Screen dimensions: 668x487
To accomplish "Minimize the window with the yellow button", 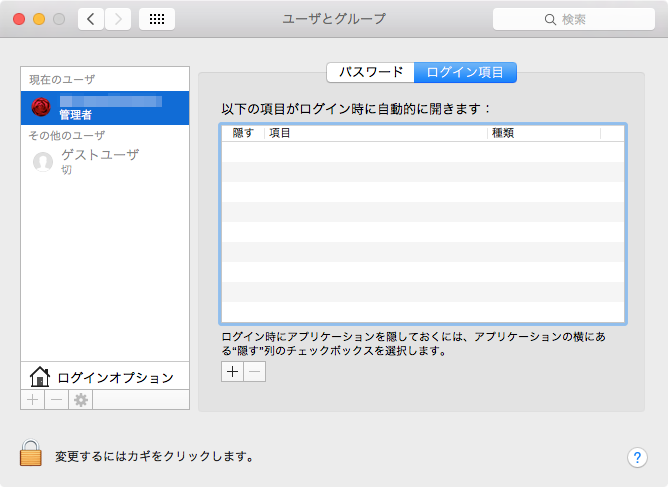I will pos(39,19).
